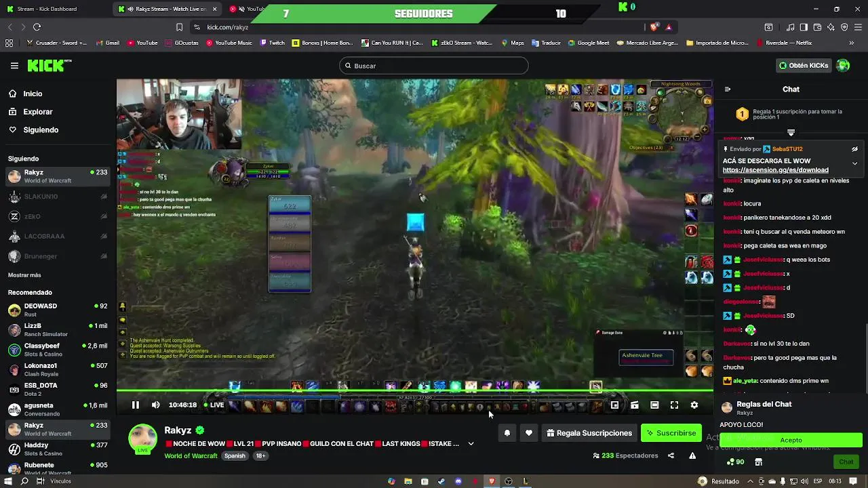The image size is (868, 488).
Task: Select SLAKUN10 channel in sidebar
Action: pos(58,197)
